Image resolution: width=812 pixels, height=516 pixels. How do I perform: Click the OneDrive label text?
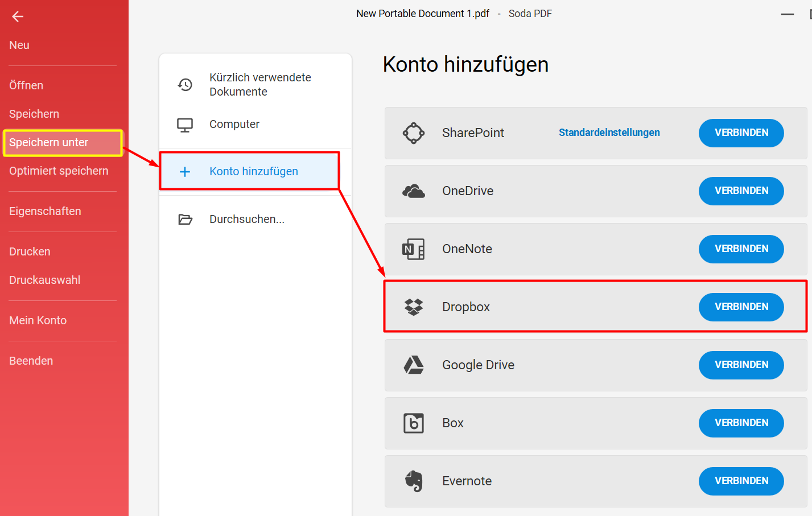(x=468, y=191)
